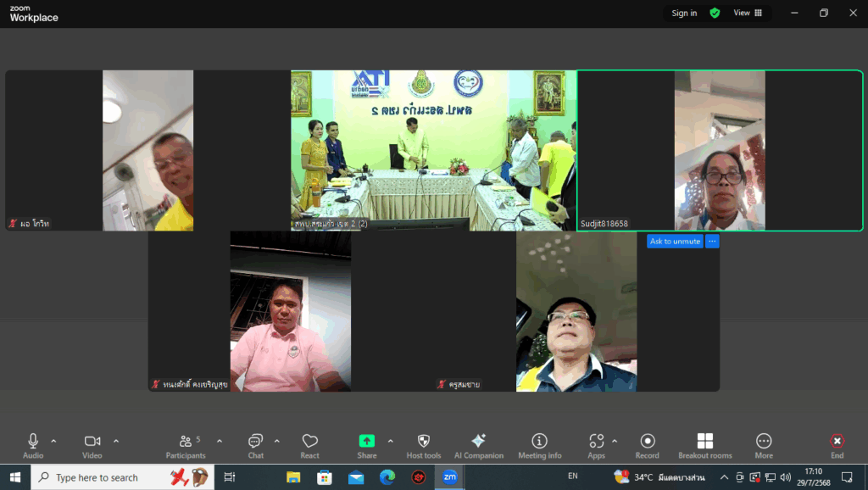This screenshot has height=490, width=868.
Task: Open the React emoji menu
Action: click(x=309, y=444)
